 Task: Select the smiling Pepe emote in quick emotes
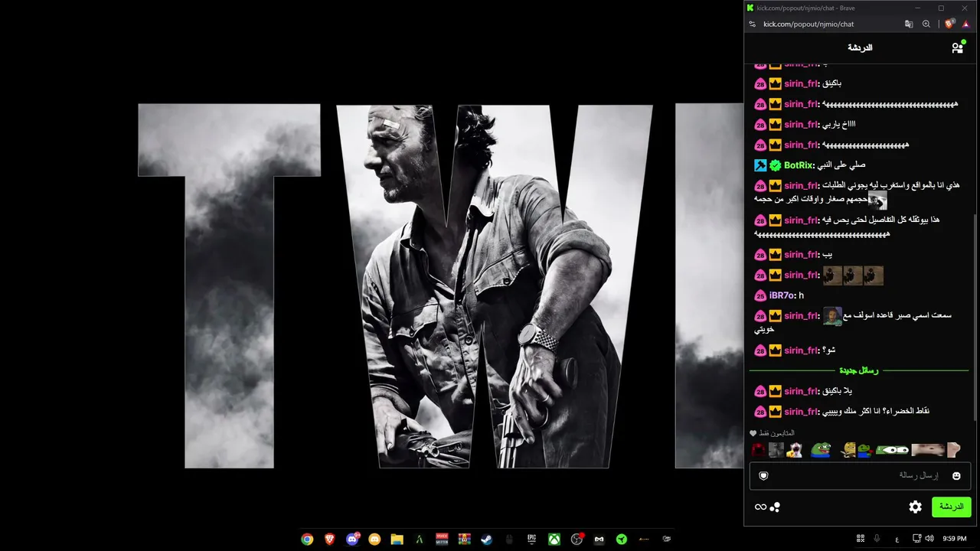(x=821, y=450)
